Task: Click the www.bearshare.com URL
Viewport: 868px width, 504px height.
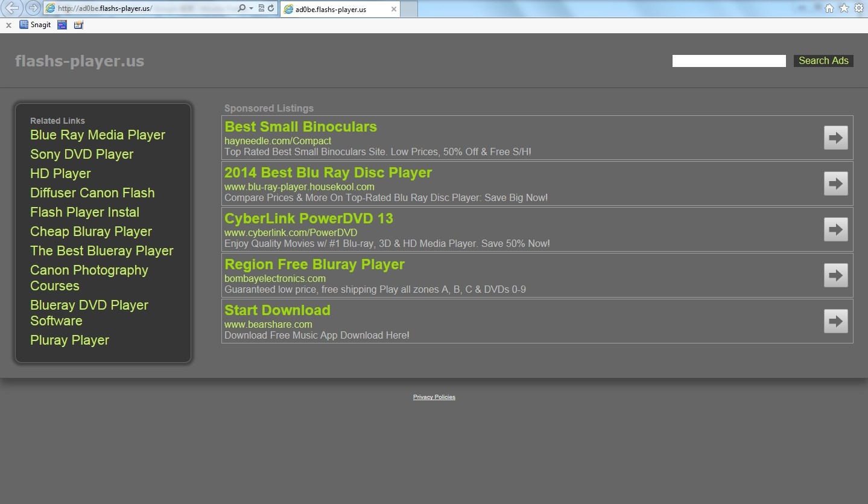Action: pos(268,324)
